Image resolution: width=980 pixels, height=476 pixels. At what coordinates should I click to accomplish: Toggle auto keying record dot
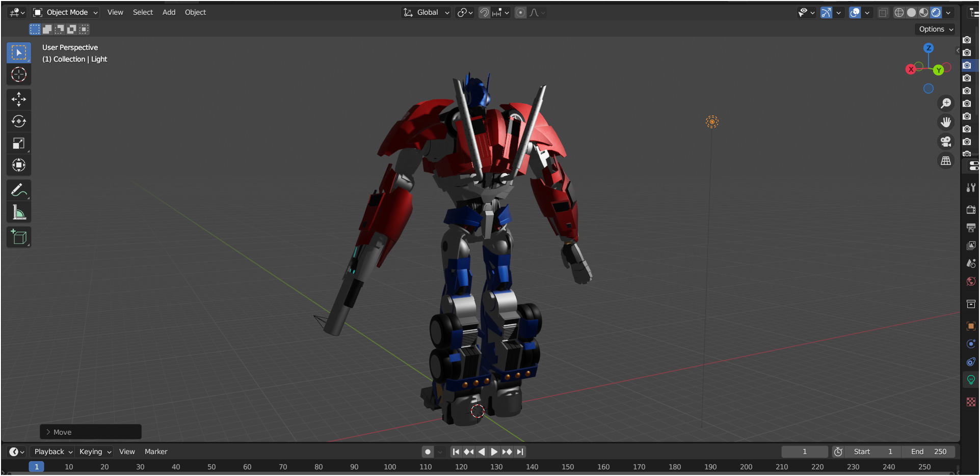coord(428,452)
